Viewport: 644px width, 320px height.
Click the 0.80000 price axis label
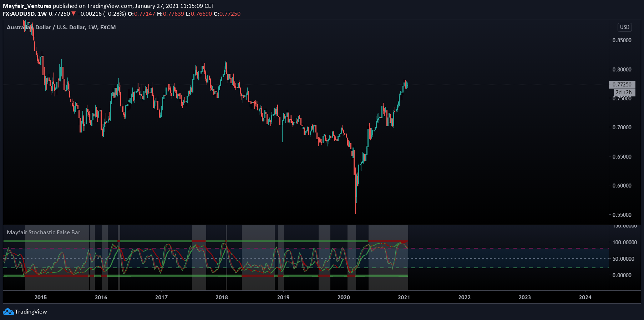[x=622, y=70]
